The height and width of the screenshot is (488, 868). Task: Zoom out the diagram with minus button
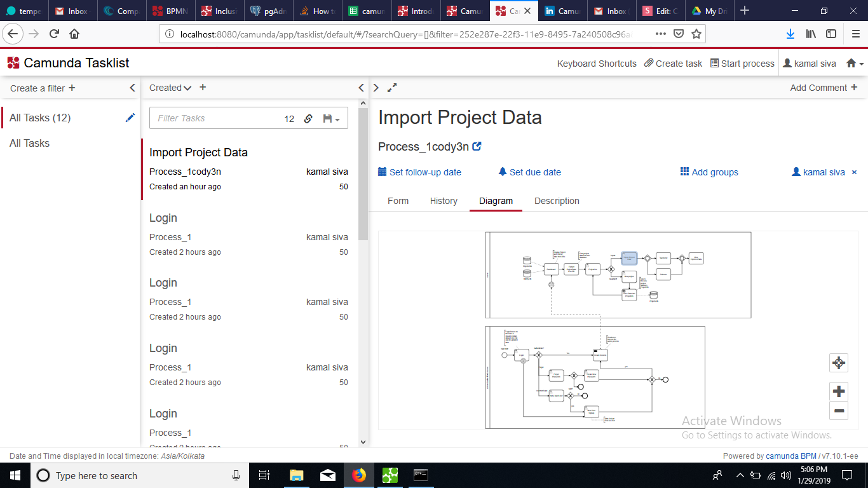click(x=839, y=410)
